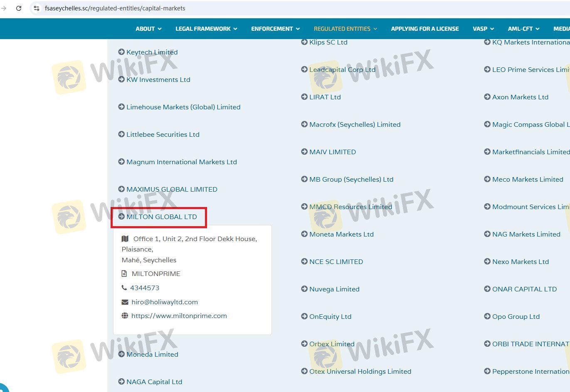The width and height of the screenshot is (570, 392).
Task: Open the MILTON GLOBAL LTD entry
Action: point(162,217)
